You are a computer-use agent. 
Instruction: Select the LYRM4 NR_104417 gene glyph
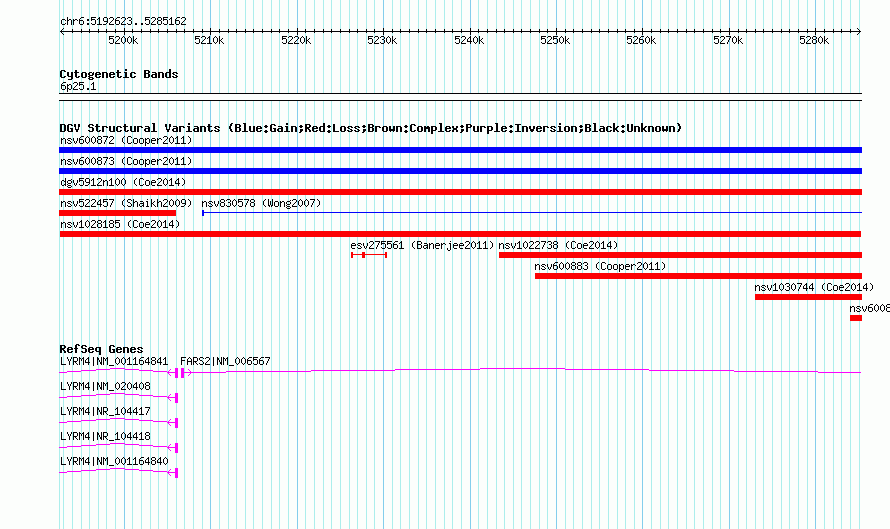[119, 422]
